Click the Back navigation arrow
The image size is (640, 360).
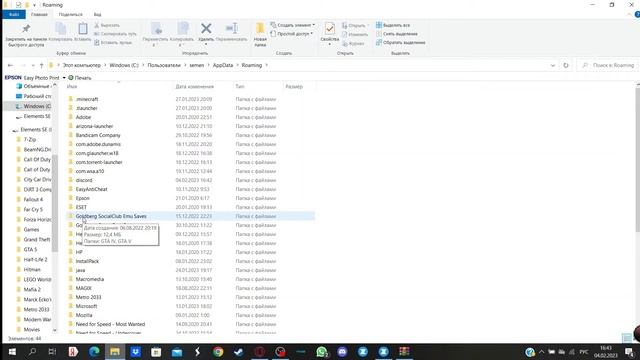tap(11, 65)
